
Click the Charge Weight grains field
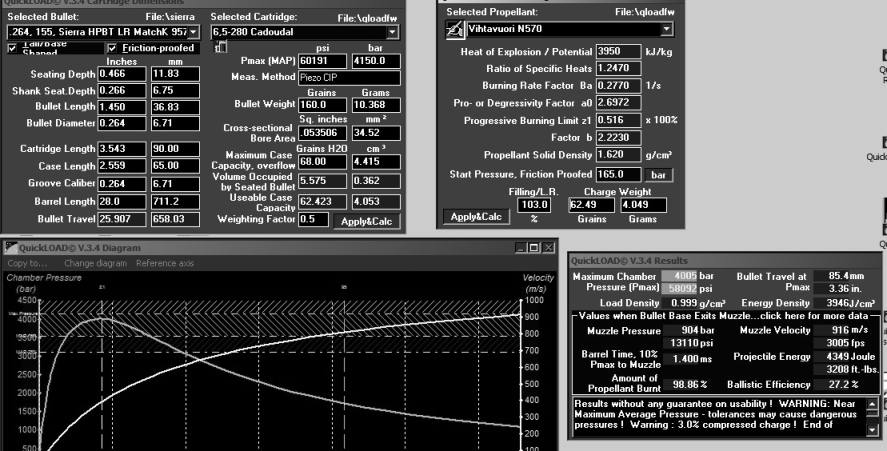591,205
